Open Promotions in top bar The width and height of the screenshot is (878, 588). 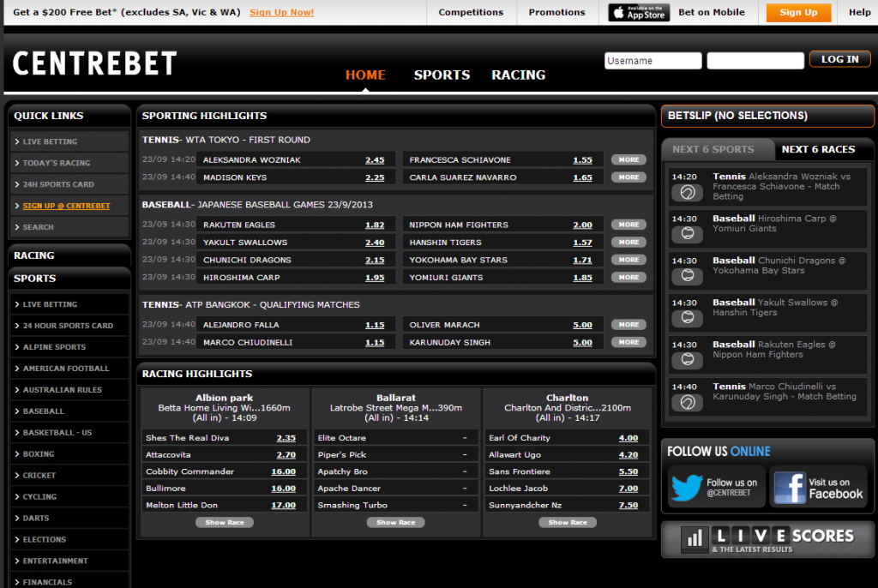[556, 12]
